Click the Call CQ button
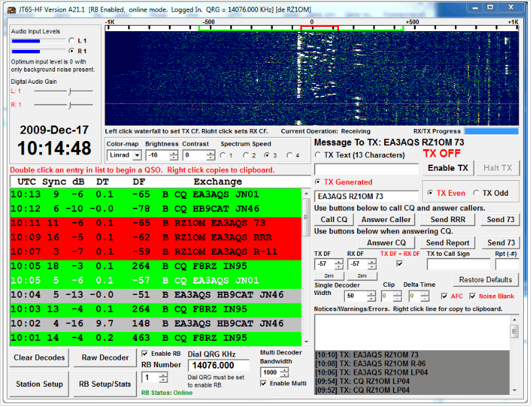 (x=334, y=219)
